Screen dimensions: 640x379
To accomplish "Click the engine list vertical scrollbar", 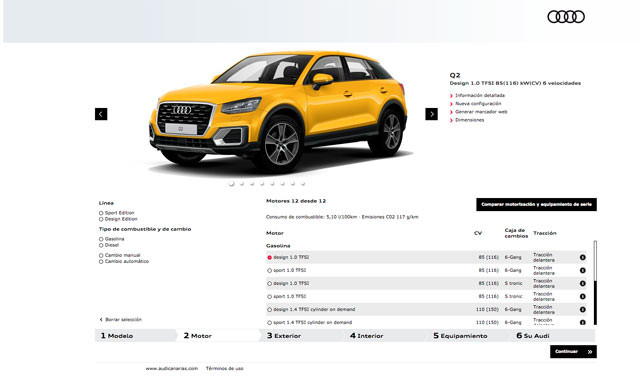I will pyautogui.click(x=595, y=282).
